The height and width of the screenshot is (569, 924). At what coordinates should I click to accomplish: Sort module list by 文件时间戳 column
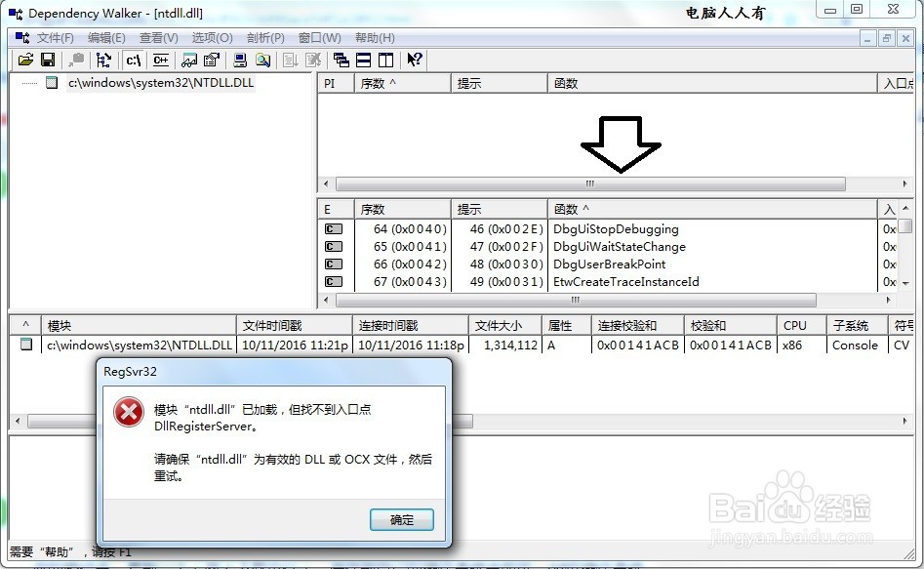(x=294, y=325)
